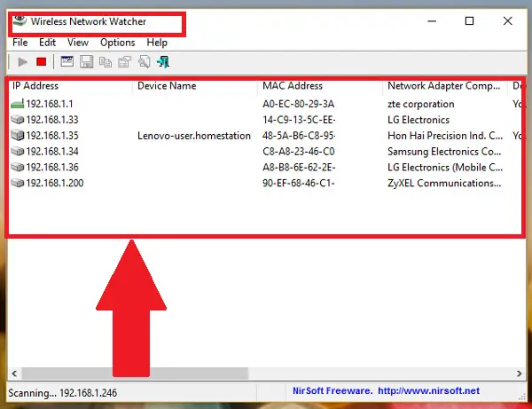Open the Help menu
Viewport: 532px width, 409px height.
click(157, 43)
